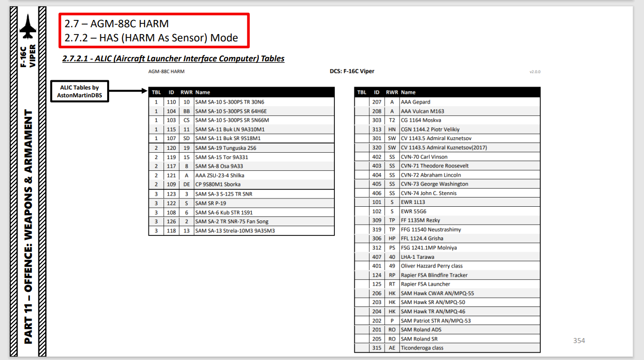Click ID cell '110' in left table
644x360 pixels.
tap(171, 102)
